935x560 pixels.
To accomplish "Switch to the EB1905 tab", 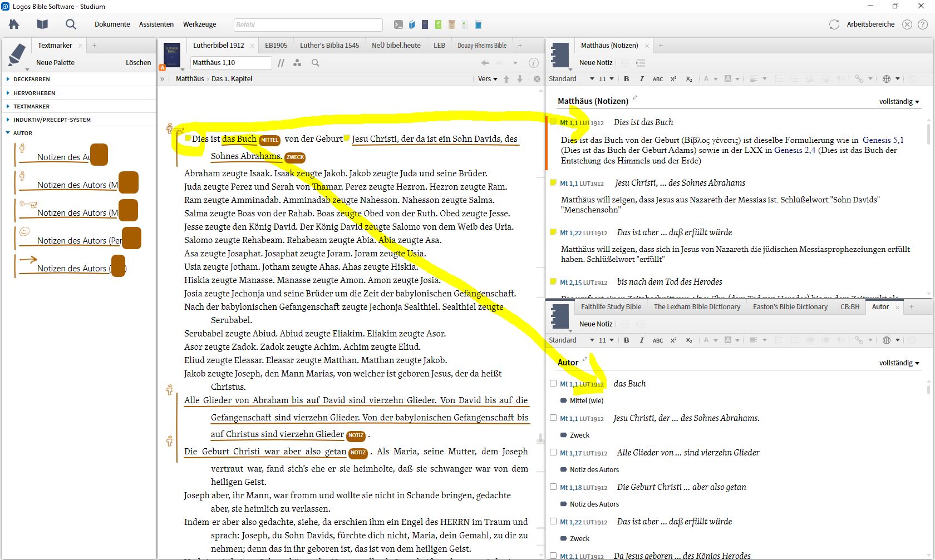I will pyautogui.click(x=276, y=46).
